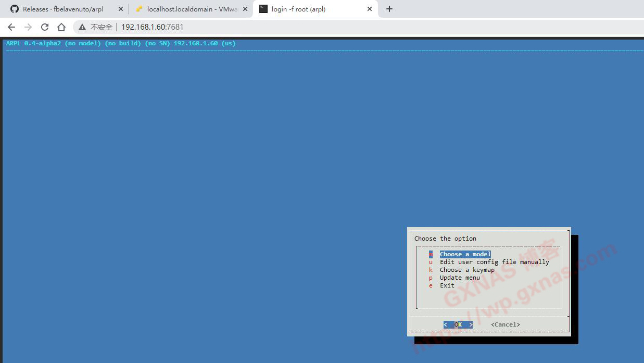Screen dimensions: 644x363
Task: Switch to Releases fbelavenuto/arpl tab
Action: coord(63,9)
